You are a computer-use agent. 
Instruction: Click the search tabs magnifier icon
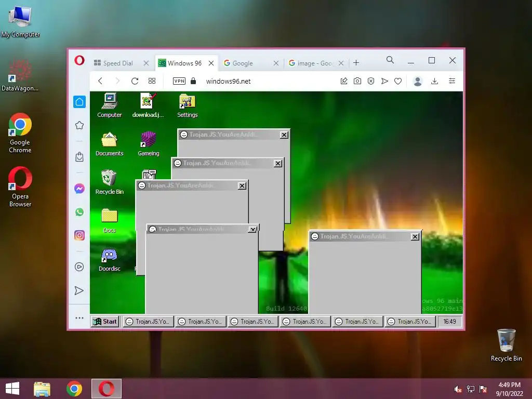point(390,60)
